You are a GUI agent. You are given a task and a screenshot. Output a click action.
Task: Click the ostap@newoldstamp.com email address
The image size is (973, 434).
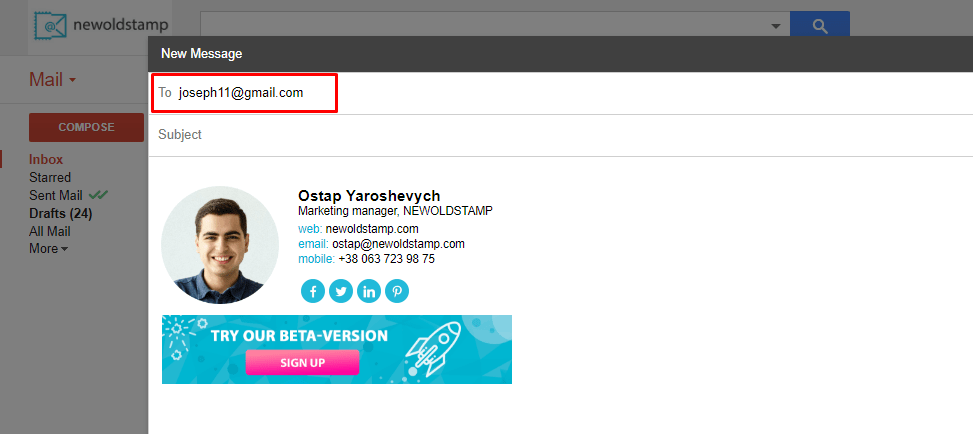click(398, 244)
